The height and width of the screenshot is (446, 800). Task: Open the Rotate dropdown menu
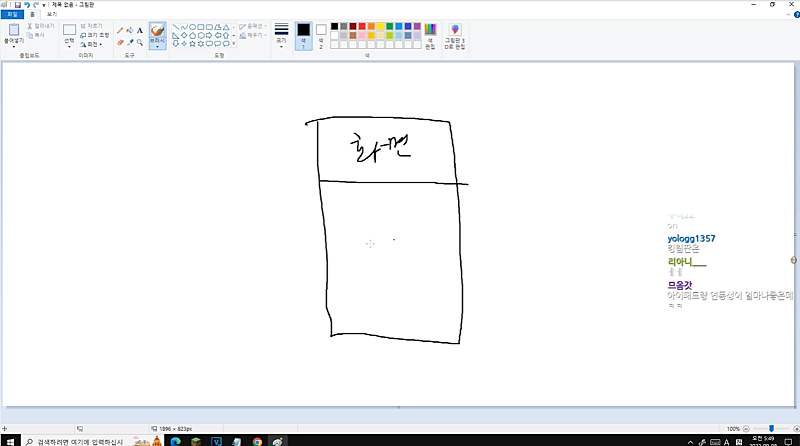[92, 44]
